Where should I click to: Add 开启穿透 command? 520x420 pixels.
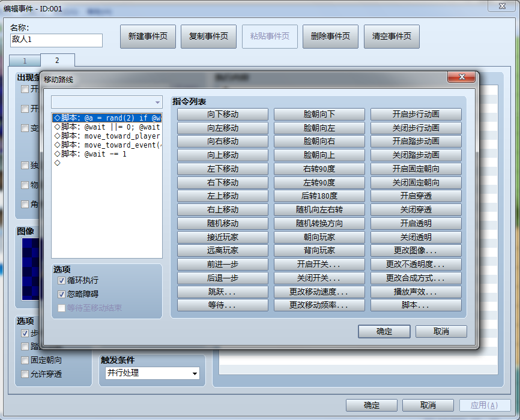416,196
